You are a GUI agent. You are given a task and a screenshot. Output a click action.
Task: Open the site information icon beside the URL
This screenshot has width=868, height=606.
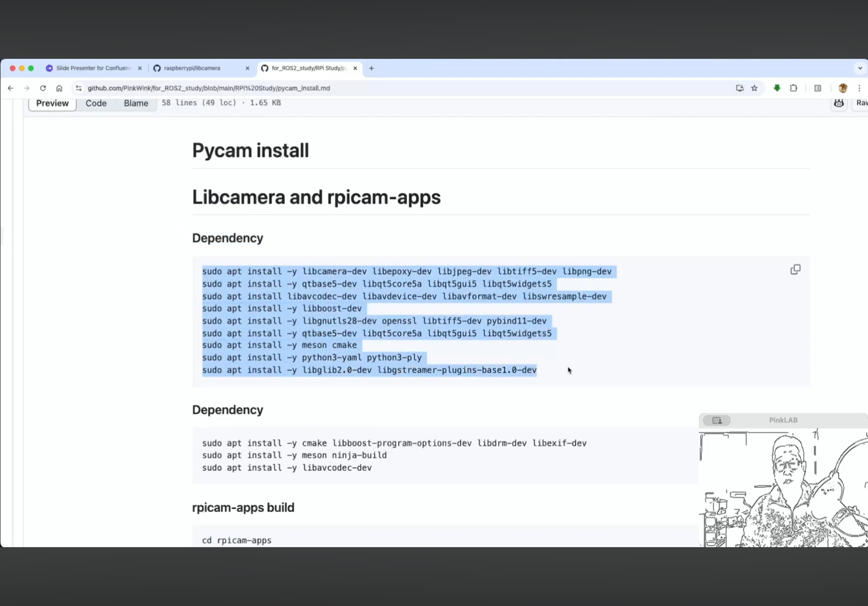pos(79,88)
